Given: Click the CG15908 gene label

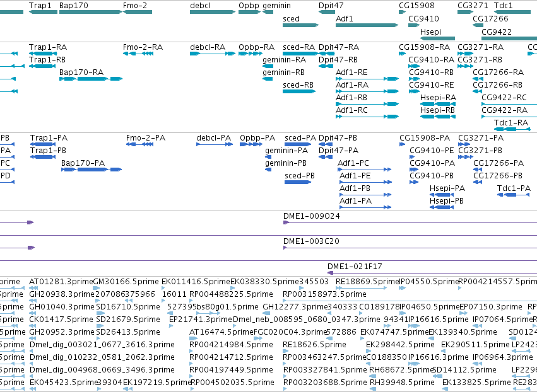Looking at the screenshot, I should 416,6.
